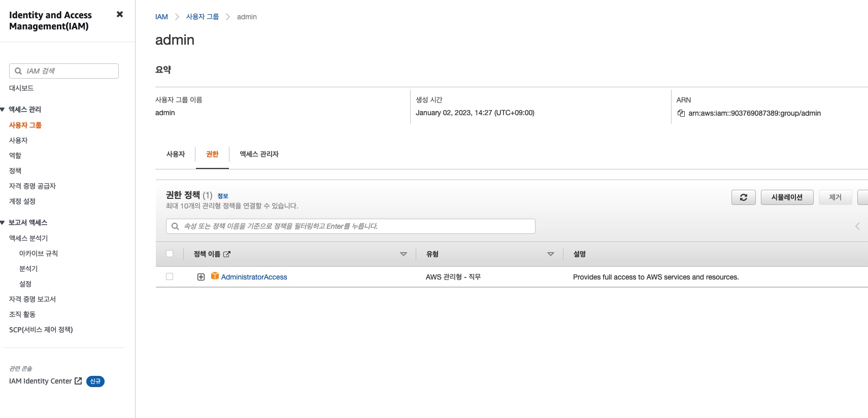Screen dimensions: 868x418
Task: Open 정책 in sidebar
Action: (x=15, y=171)
